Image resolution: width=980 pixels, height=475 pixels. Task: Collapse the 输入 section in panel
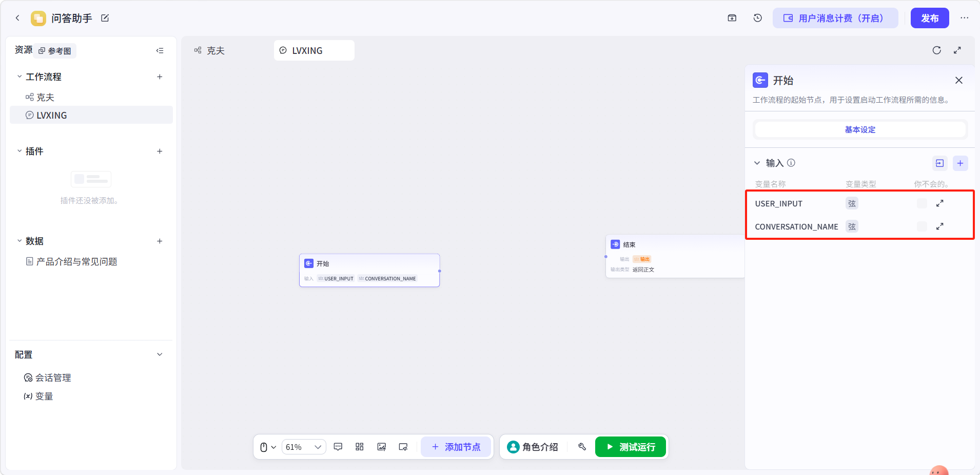coord(757,163)
